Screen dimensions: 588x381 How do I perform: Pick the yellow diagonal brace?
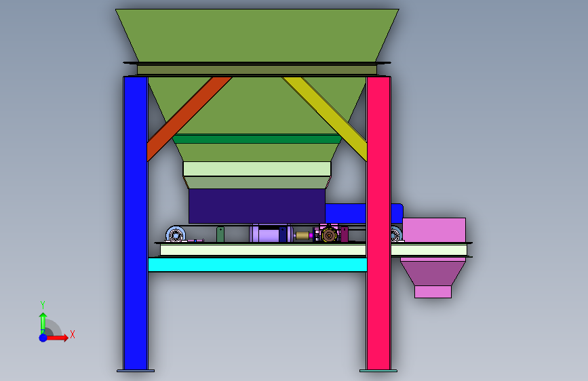pos(325,119)
